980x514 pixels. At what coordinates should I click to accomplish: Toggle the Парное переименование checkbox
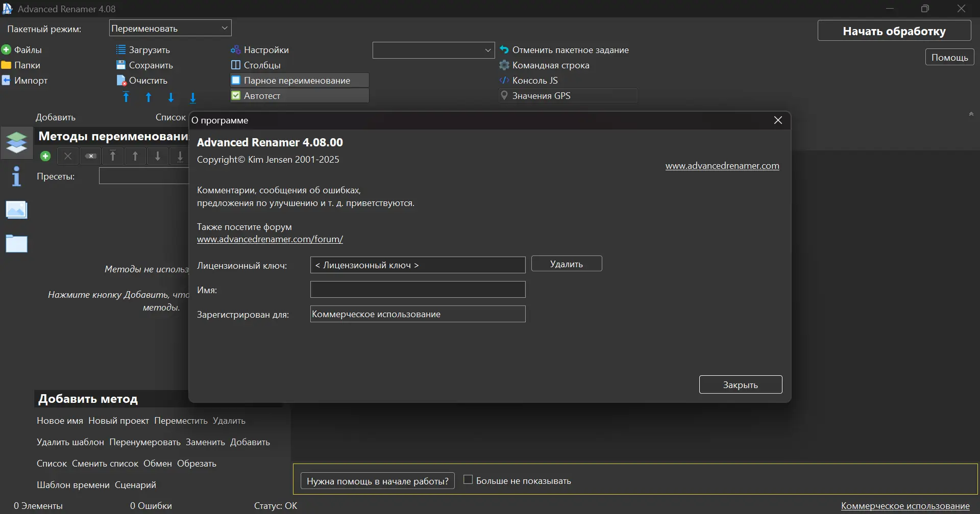tap(236, 80)
